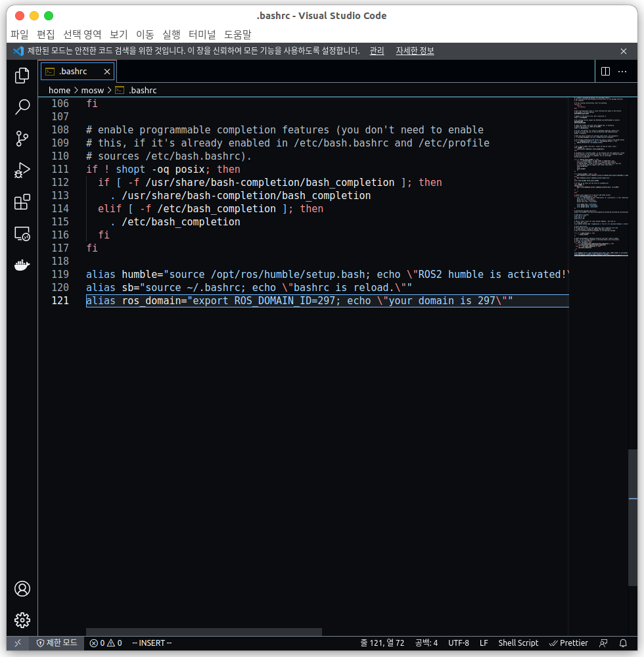The width and height of the screenshot is (644, 657).
Task: Click the VS Code logo in banner
Action: (18, 51)
